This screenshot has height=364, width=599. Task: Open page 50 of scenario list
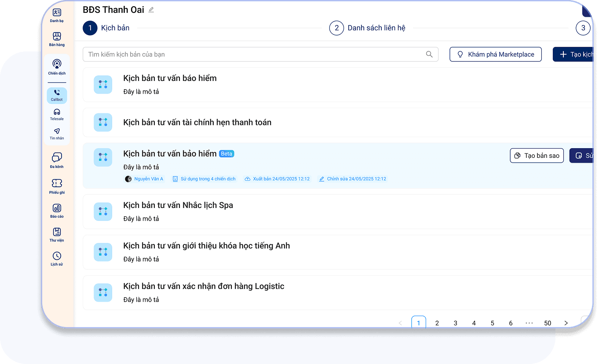548,322
